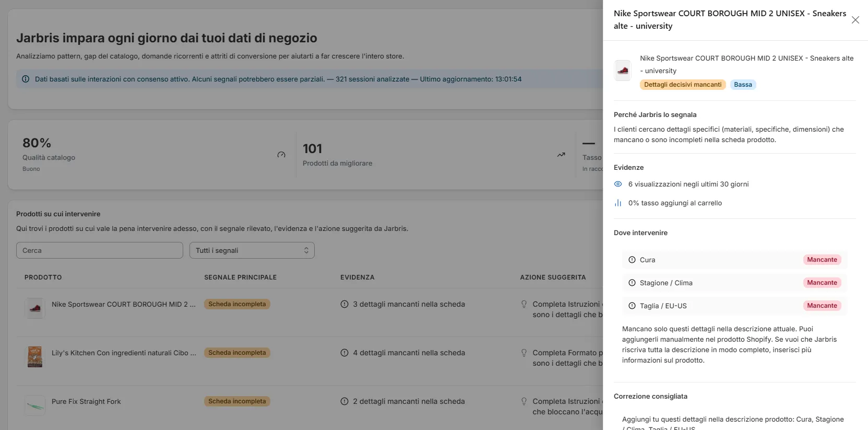Viewport: 868px width, 430px height.
Task: Click the Perché Jarbris lo segnala heading
Action: click(x=655, y=114)
